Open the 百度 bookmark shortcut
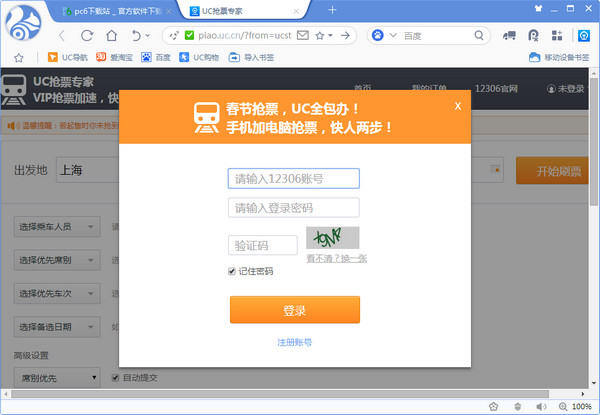Viewport: 600px width, 415px height. point(155,57)
